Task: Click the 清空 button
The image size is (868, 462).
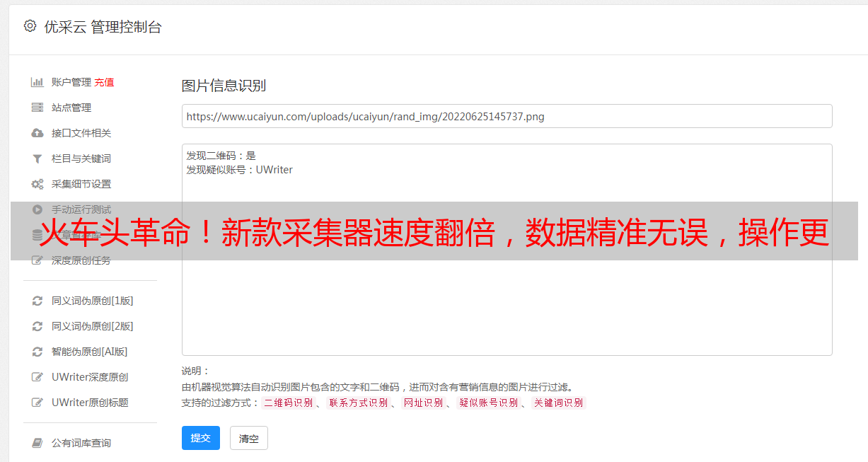Action: click(x=249, y=438)
